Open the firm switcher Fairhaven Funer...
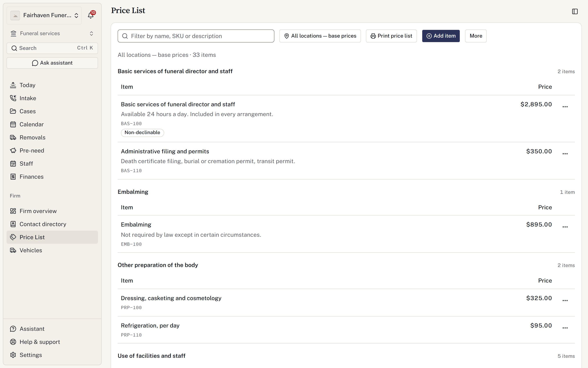Viewport: 588px width, 368px height. [x=44, y=15]
